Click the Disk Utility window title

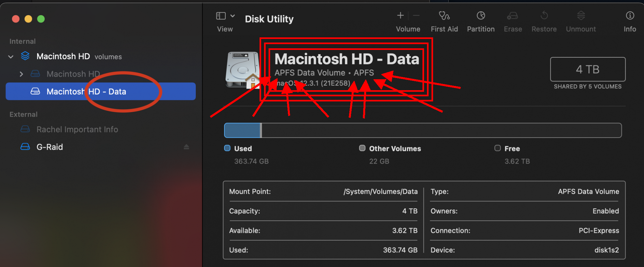point(269,19)
